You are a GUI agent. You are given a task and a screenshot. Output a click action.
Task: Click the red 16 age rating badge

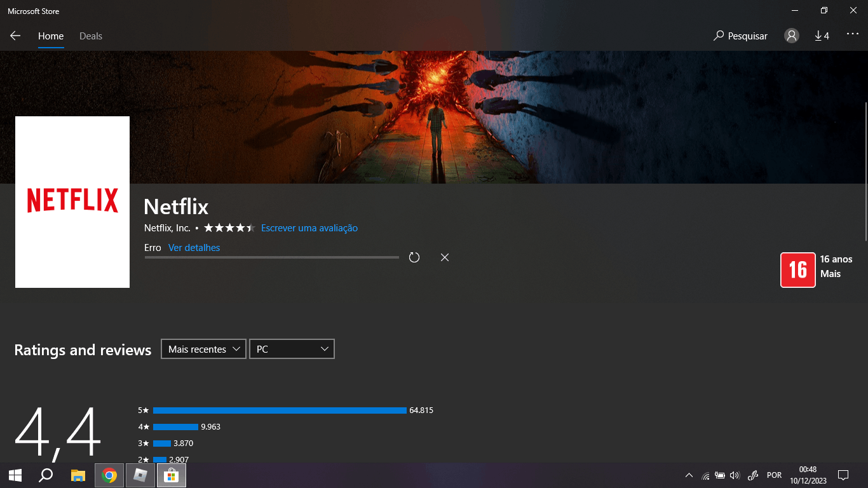point(798,270)
